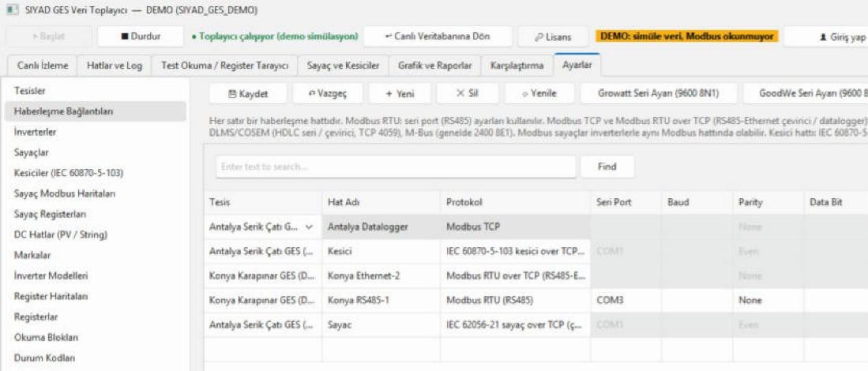Select the Konya Ethernet-2 cell
The height and width of the screenshot is (371, 868).
(x=381, y=276)
